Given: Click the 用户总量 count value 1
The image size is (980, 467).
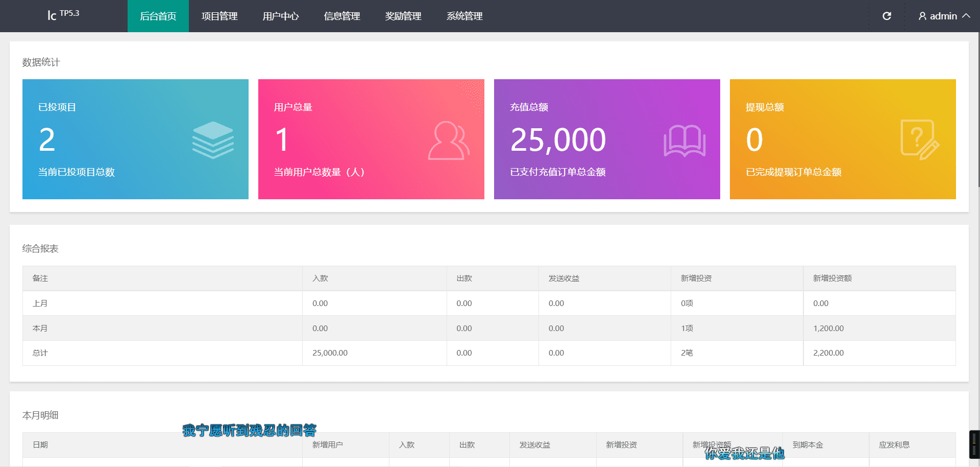Looking at the screenshot, I should pos(282,140).
